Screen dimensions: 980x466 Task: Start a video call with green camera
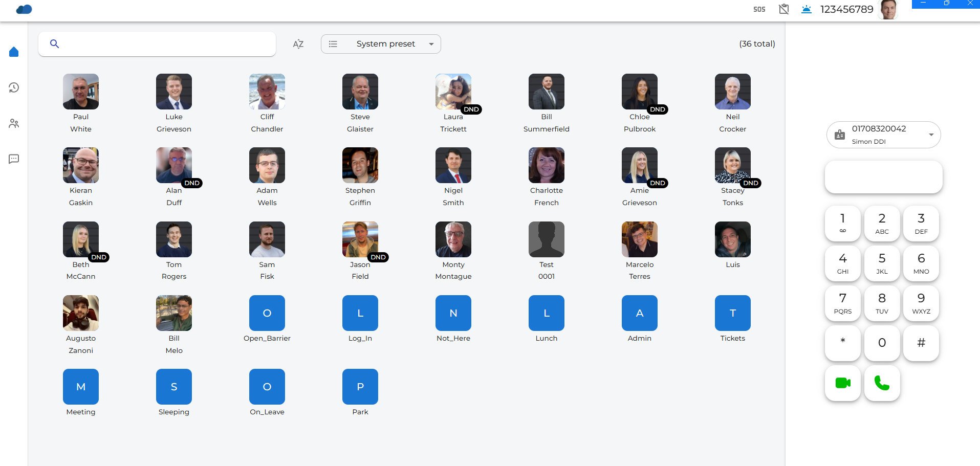(842, 383)
